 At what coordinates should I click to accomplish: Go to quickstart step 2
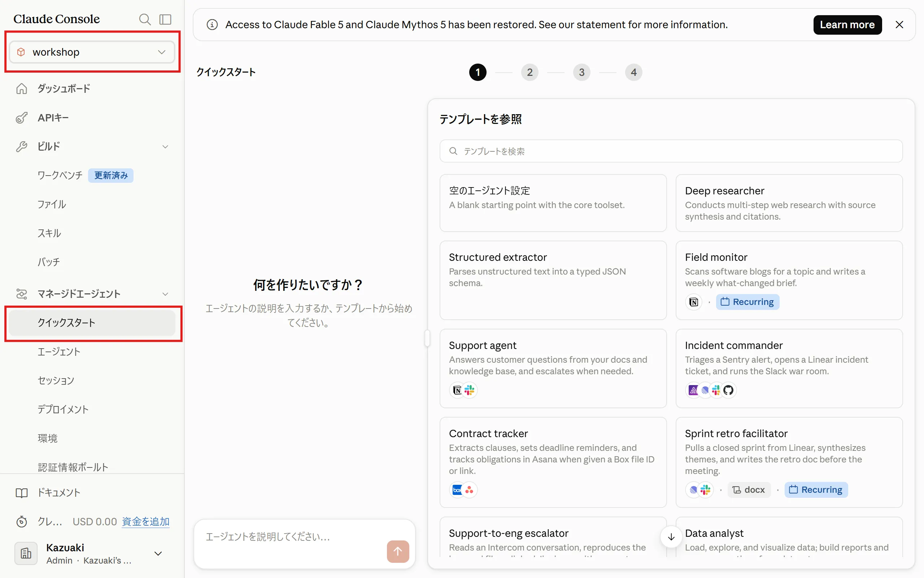pyautogui.click(x=529, y=72)
